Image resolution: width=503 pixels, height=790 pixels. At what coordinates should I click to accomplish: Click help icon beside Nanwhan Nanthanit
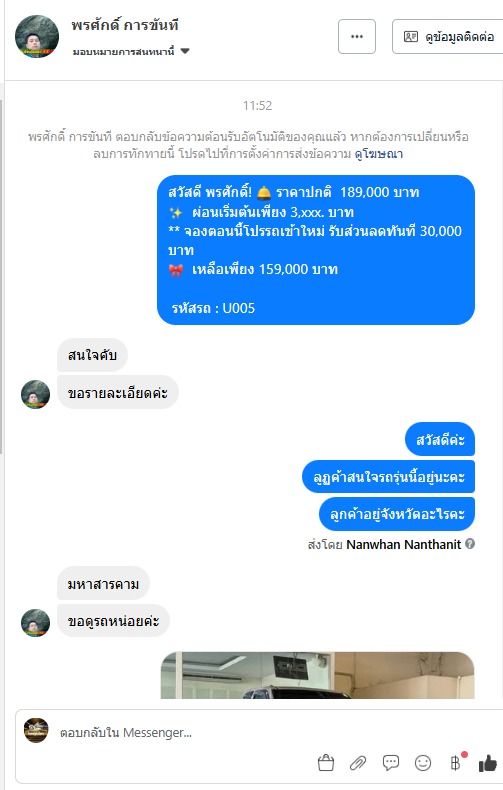coord(470,544)
